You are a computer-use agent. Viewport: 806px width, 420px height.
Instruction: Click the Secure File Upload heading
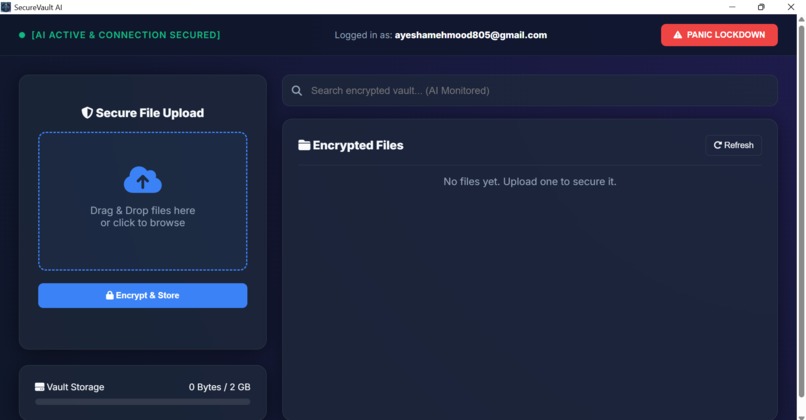[x=150, y=113]
